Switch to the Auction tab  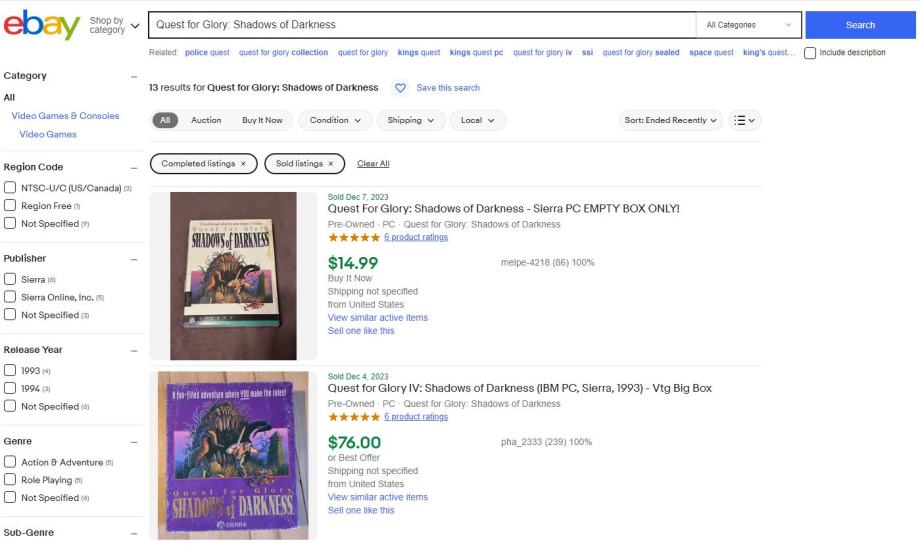click(206, 120)
